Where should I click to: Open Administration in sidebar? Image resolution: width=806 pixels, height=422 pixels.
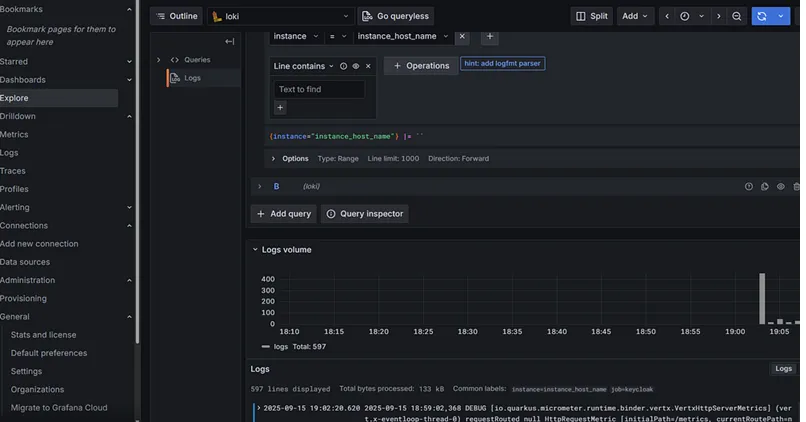pyautogui.click(x=27, y=281)
